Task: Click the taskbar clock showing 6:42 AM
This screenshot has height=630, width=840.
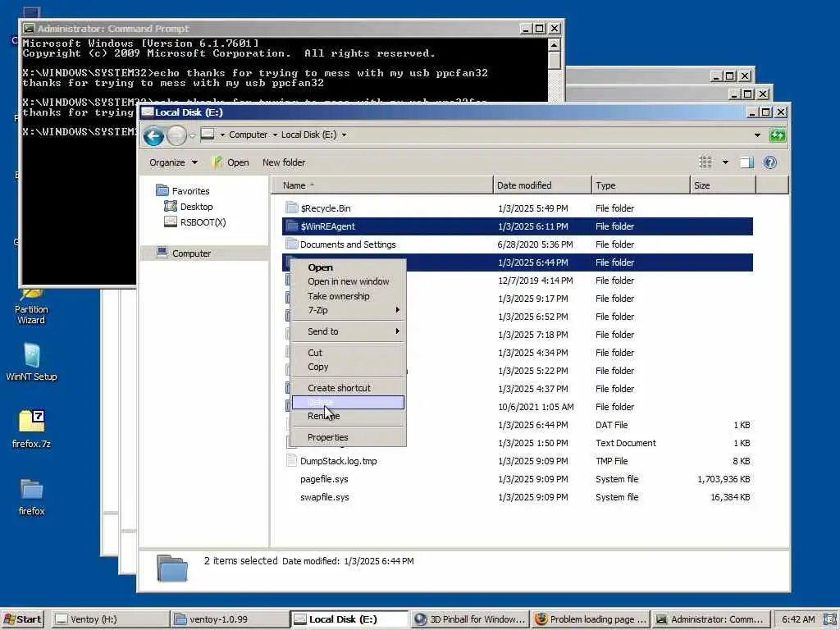Action: (x=797, y=619)
